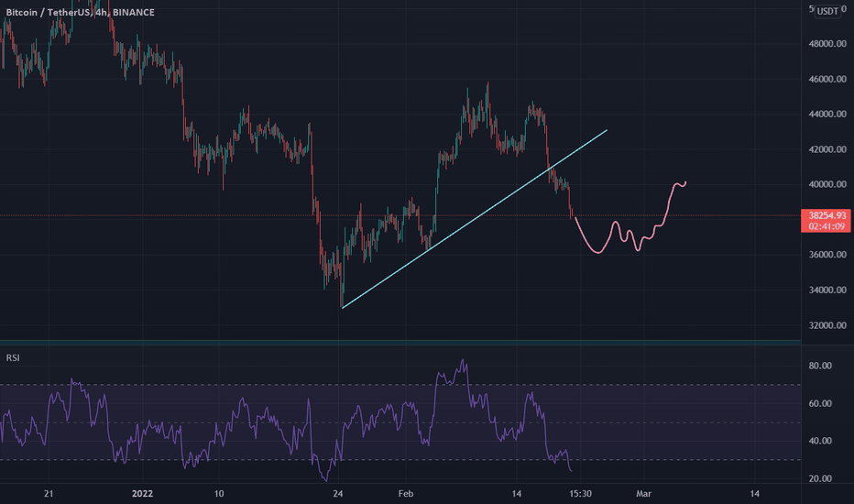Click the 14 date label following Feb
The image size is (854, 504).
point(516,494)
